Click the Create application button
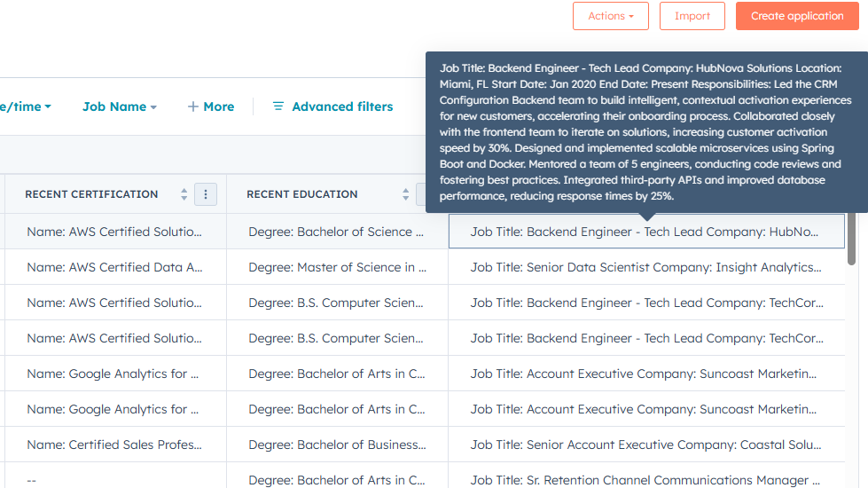 tap(796, 16)
